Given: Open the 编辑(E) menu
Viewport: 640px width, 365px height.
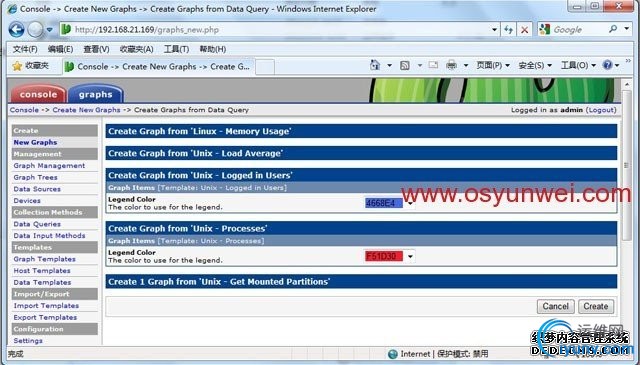Looking at the screenshot, I should coord(60,49).
